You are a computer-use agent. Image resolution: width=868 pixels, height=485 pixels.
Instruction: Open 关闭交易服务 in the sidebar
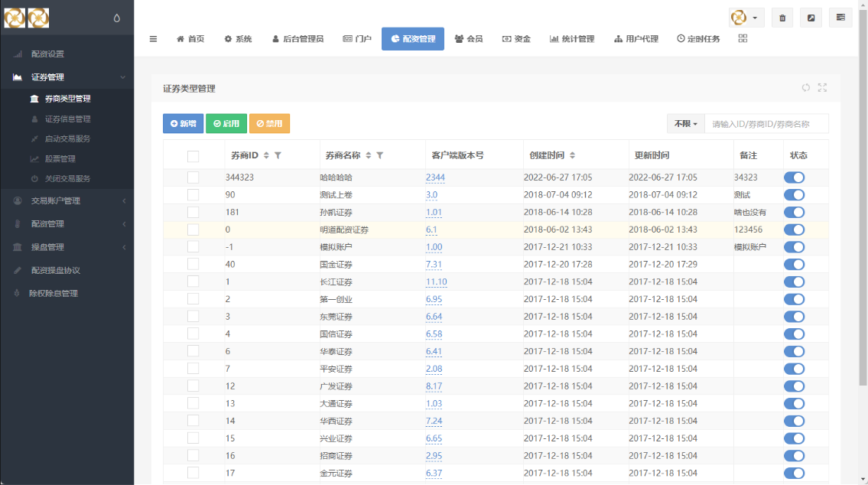(x=67, y=178)
